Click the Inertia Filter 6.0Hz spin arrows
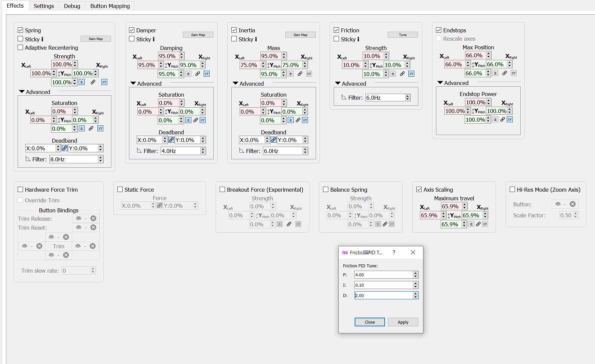This screenshot has height=364, width=595. tap(305, 151)
